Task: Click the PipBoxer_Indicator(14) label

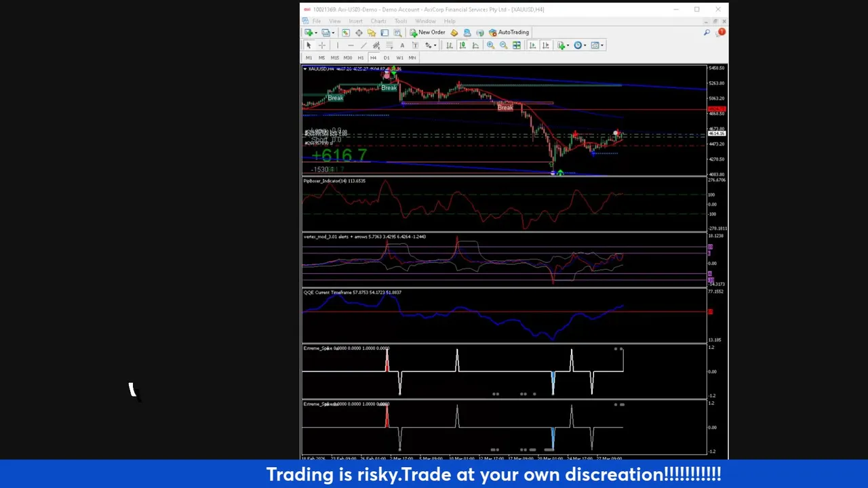Action: pos(334,181)
